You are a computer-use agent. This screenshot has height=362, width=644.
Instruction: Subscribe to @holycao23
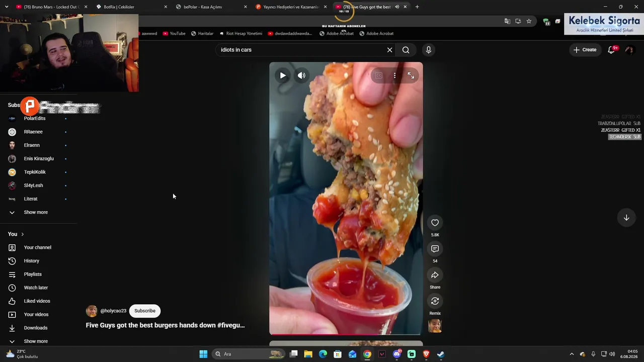click(x=145, y=311)
